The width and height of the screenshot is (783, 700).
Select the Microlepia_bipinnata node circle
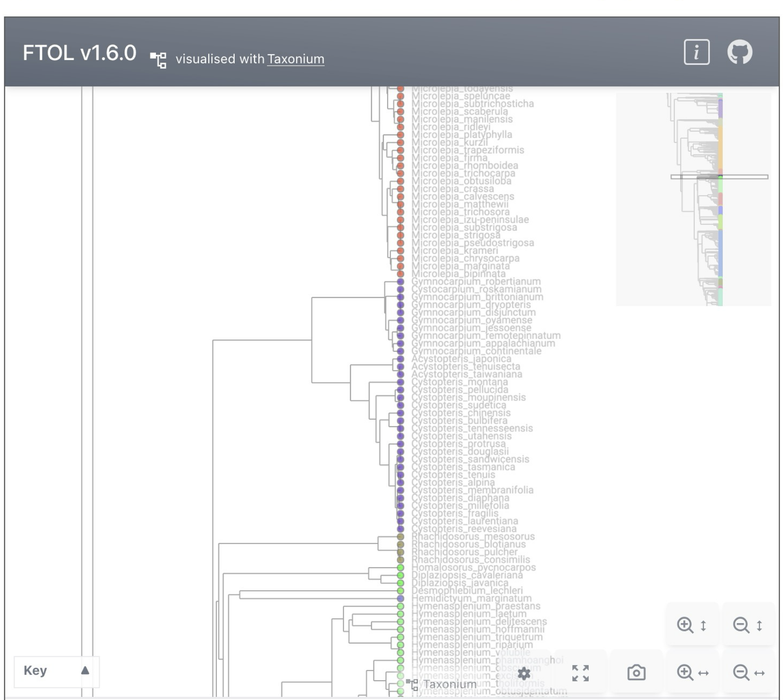pyautogui.click(x=400, y=274)
